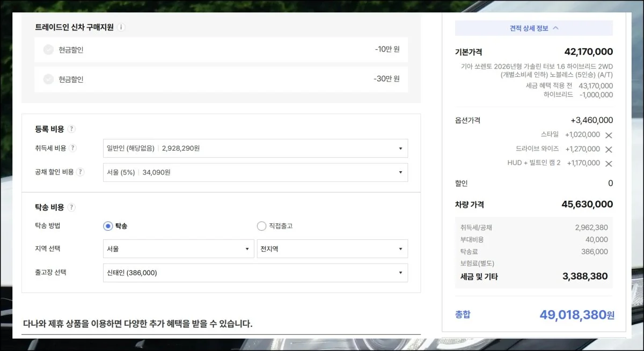Open the 전지역 district dropdown
This screenshot has height=351, width=644.
(x=332, y=249)
